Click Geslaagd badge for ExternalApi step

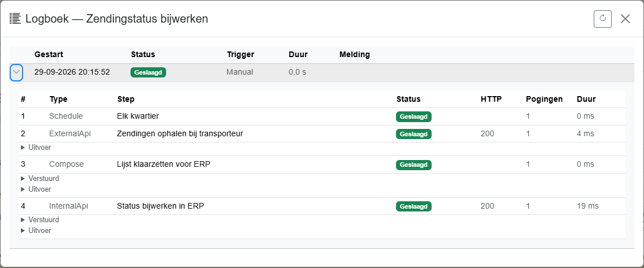coord(414,134)
